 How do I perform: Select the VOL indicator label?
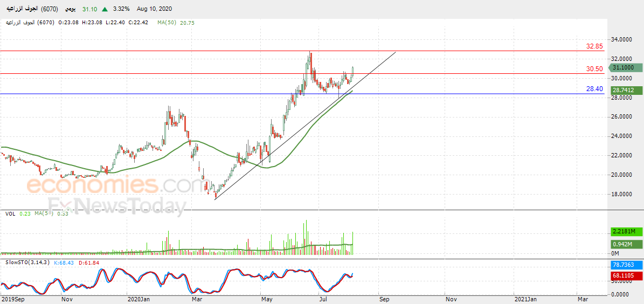tap(10, 214)
